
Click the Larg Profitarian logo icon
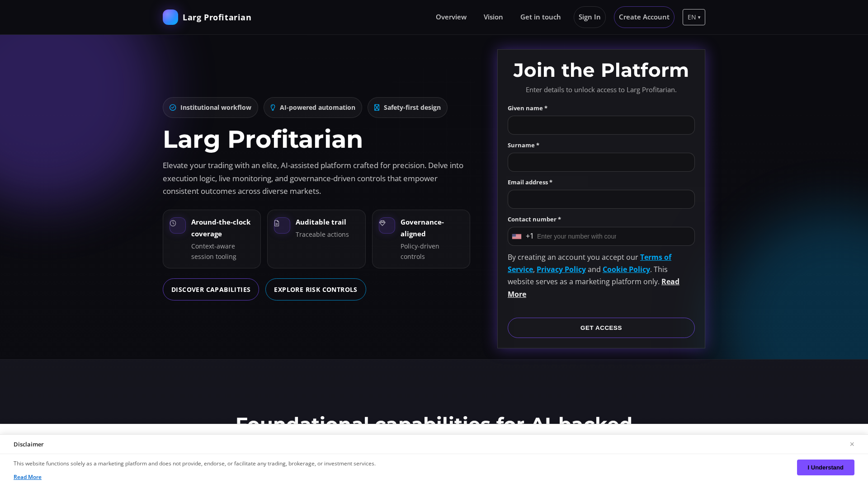pyautogui.click(x=170, y=17)
